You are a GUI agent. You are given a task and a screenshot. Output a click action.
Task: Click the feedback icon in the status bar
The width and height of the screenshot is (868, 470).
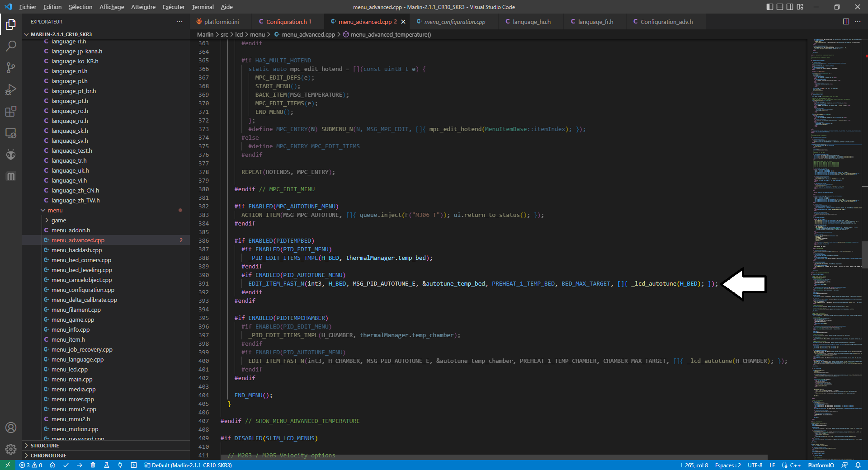[844, 465]
